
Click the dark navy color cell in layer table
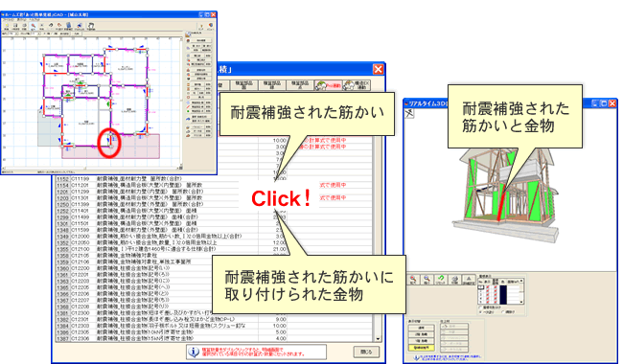click(x=503, y=294)
